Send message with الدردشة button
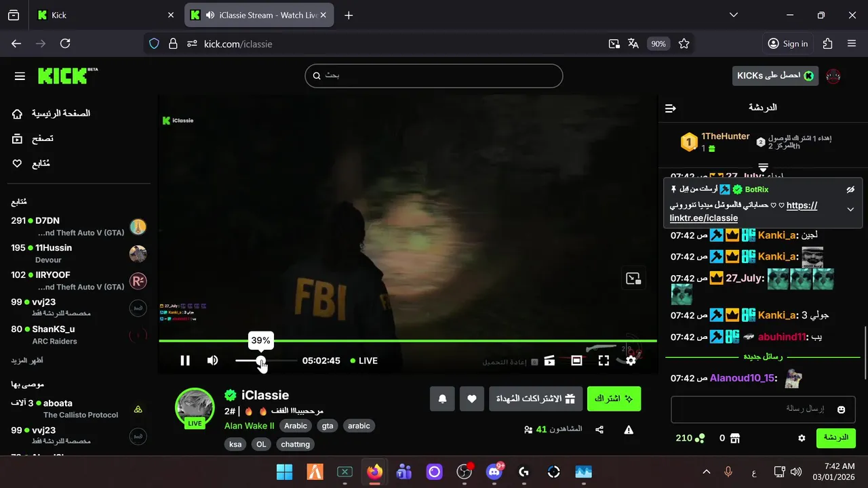 point(835,438)
